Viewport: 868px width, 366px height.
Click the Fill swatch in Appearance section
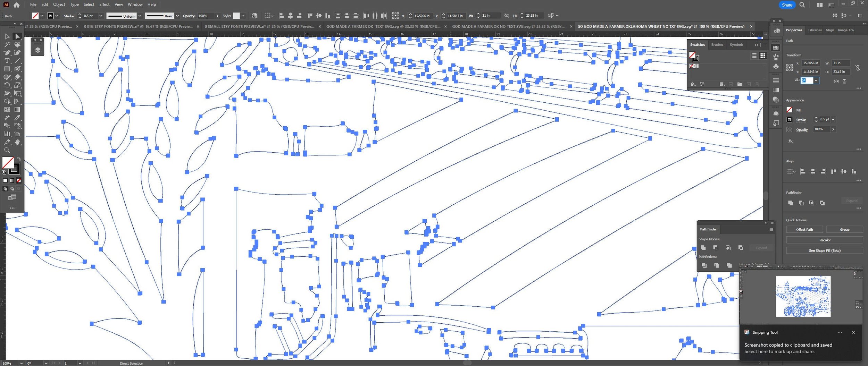point(789,110)
